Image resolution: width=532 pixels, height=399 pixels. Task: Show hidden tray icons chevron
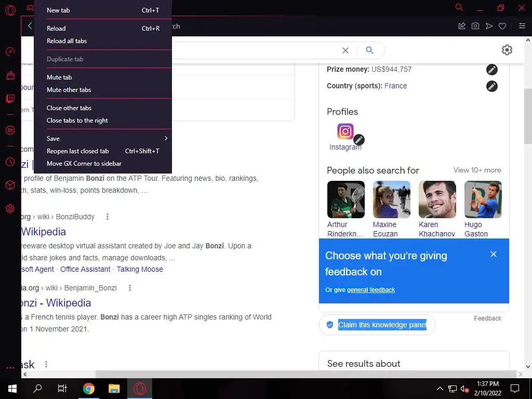click(440, 389)
